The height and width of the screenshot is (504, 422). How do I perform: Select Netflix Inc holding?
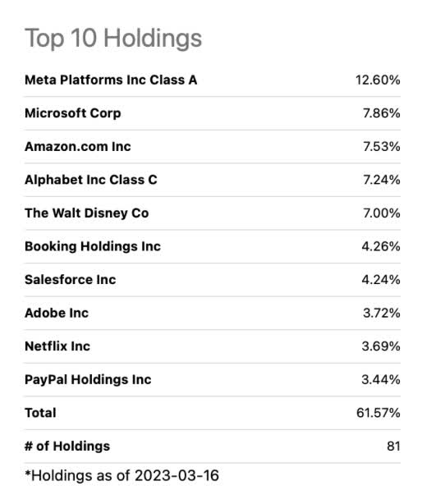(x=57, y=346)
